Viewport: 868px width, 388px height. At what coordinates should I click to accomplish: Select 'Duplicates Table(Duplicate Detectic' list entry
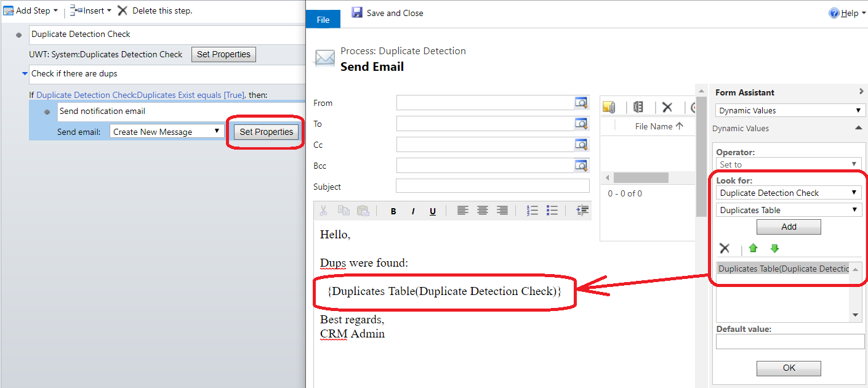784,269
